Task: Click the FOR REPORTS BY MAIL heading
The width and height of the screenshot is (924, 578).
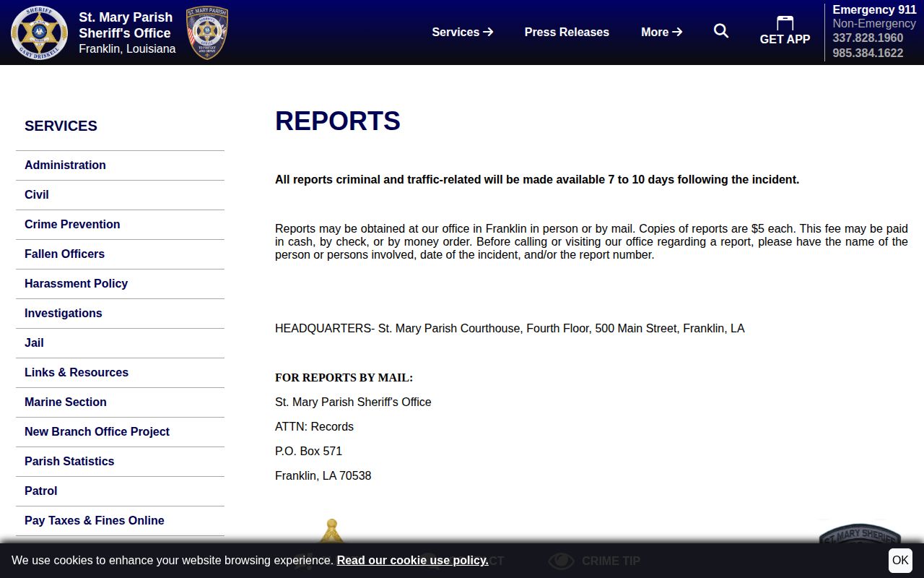Action: click(344, 378)
